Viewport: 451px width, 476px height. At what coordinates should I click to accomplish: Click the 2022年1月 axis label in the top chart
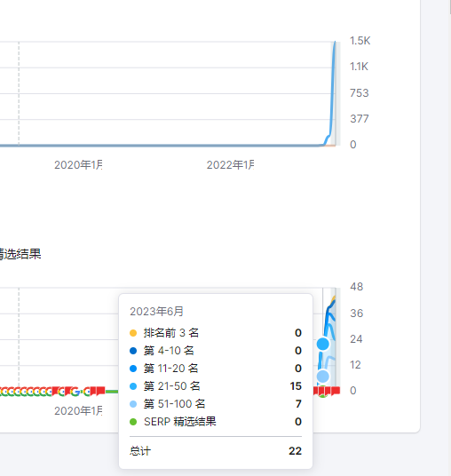230,165
